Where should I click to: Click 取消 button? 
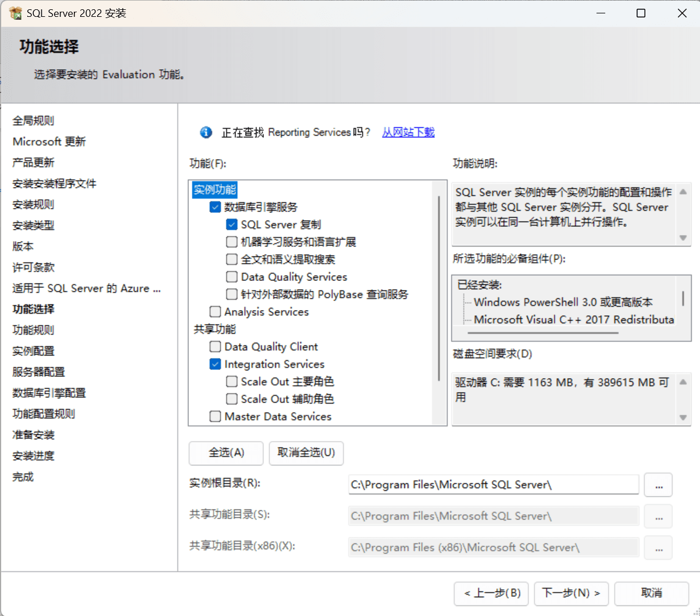pyautogui.click(x=652, y=593)
